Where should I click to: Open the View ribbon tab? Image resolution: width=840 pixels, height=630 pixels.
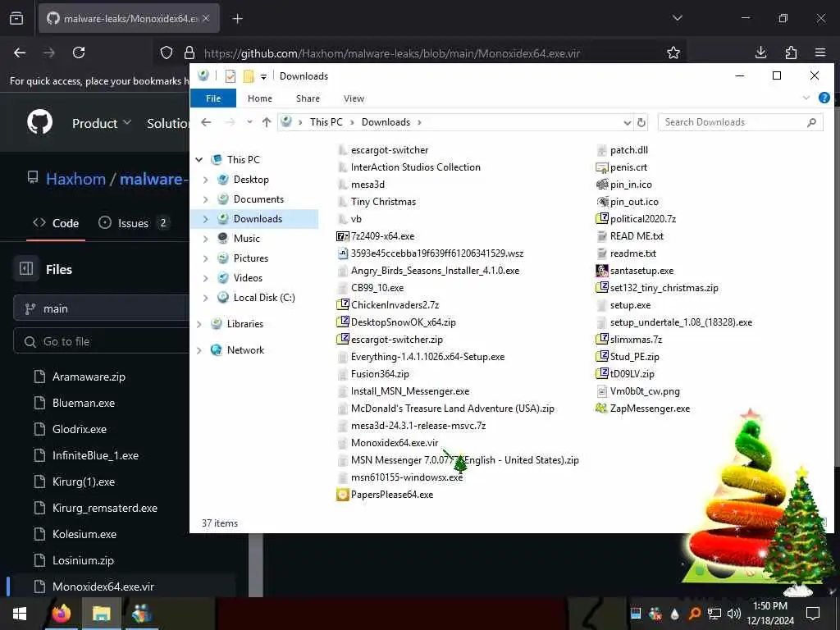(x=354, y=98)
